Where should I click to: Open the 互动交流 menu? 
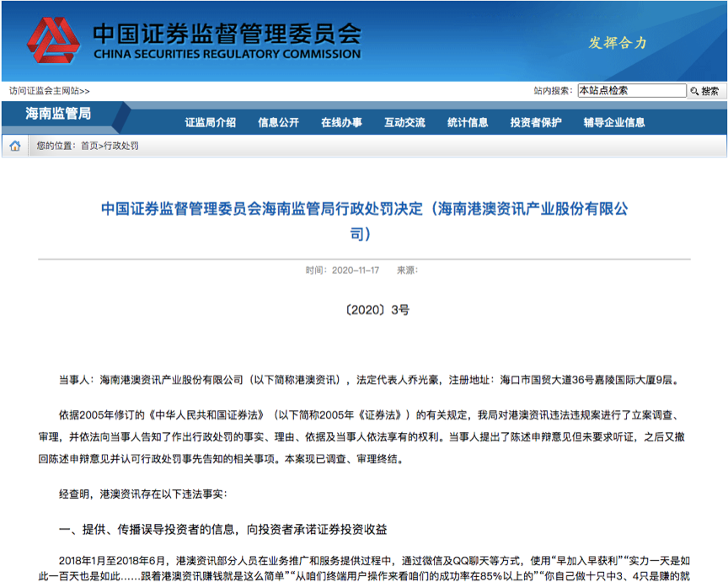(x=404, y=122)
